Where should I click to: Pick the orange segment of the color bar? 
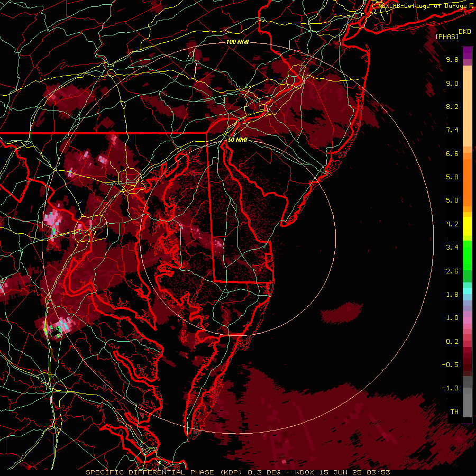pyautogui.click(x=467, y=182)
